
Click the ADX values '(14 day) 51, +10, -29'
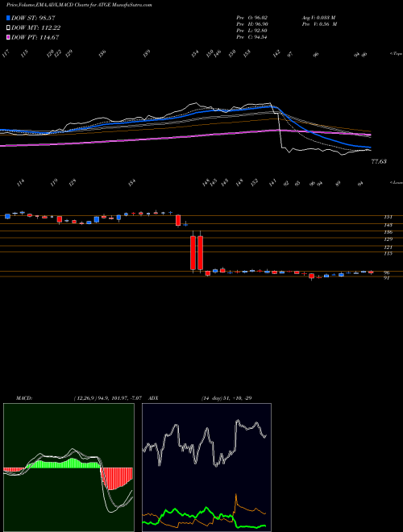[x=226, y=397]
